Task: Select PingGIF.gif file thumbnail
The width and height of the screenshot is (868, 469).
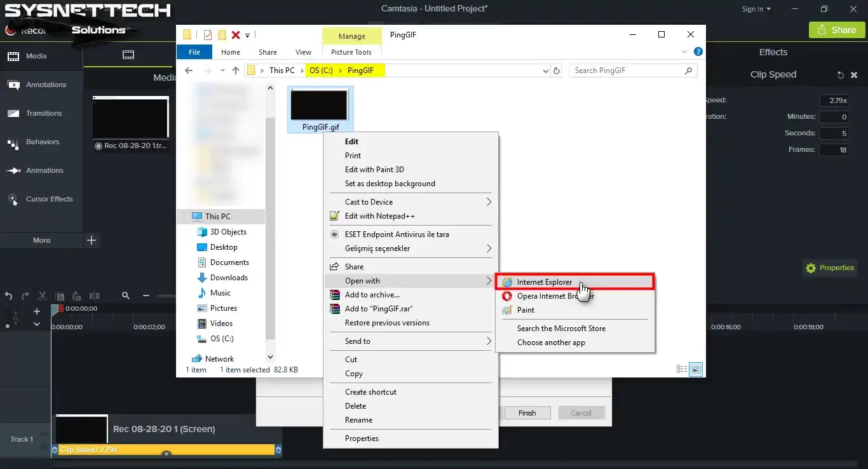Action: point(320,109)
